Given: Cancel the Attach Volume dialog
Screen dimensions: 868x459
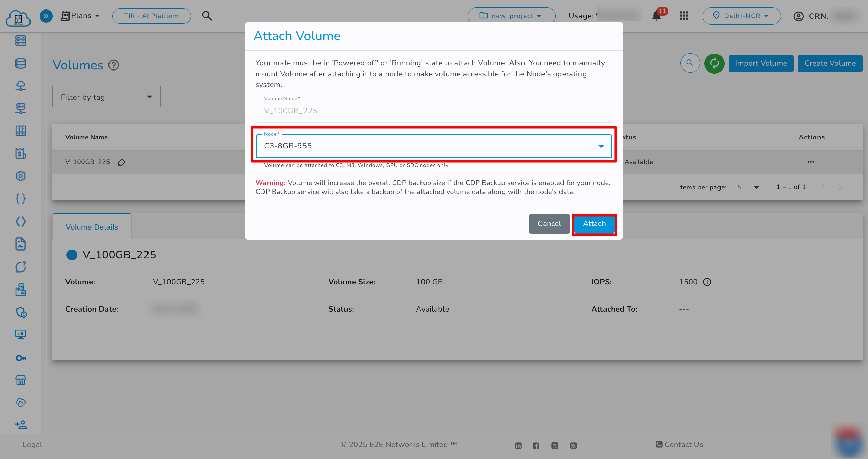Looking at the screenshot, I should coord(549,224).
